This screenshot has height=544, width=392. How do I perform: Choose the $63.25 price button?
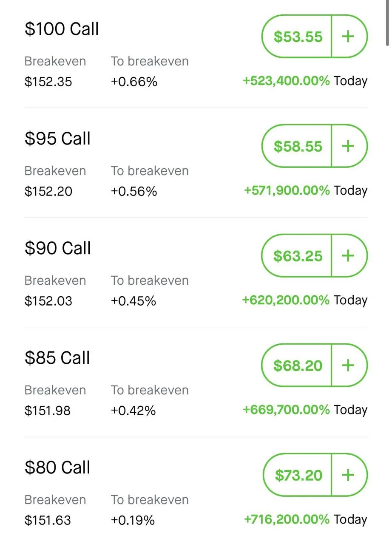click(x=297, y=256)
